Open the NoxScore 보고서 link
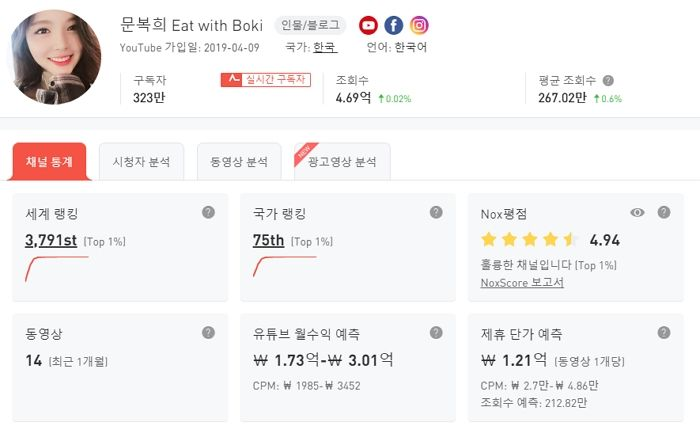Screen dimensions: 700x426 [522, 282]
